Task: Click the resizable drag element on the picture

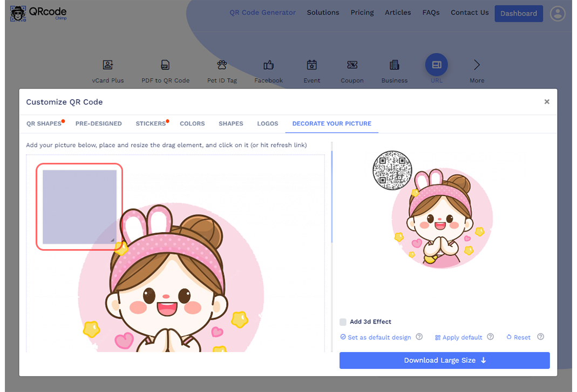Action: (x=79, y=205)
